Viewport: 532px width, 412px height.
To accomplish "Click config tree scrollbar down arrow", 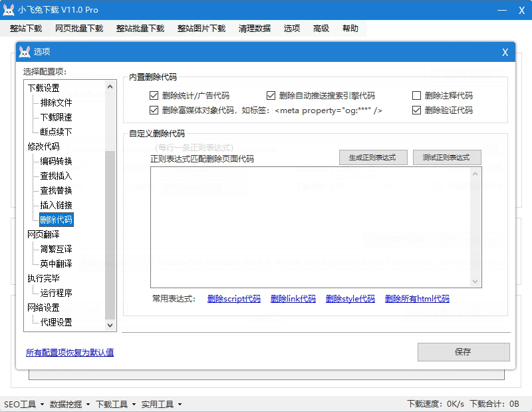I will (x=110, y=325).
